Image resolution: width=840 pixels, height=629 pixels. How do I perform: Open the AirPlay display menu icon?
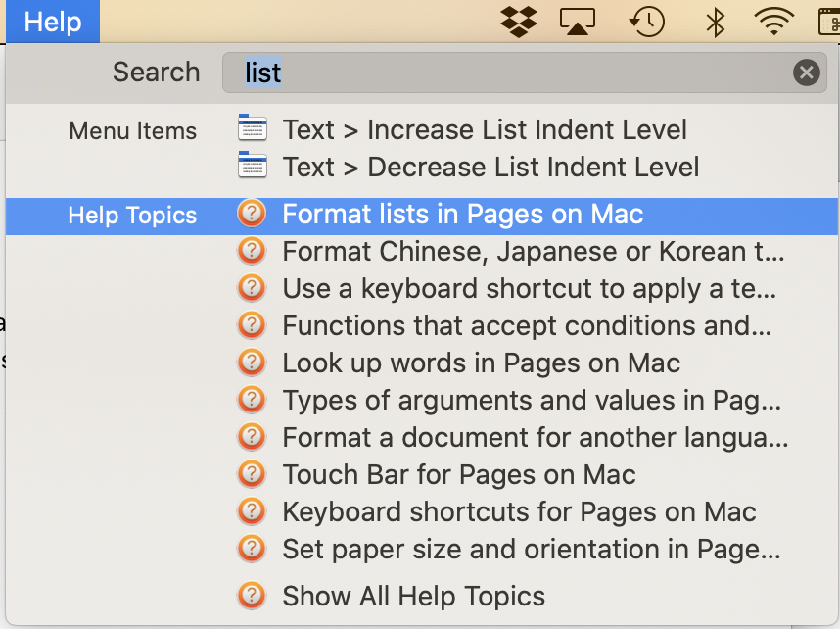point(577,22)
